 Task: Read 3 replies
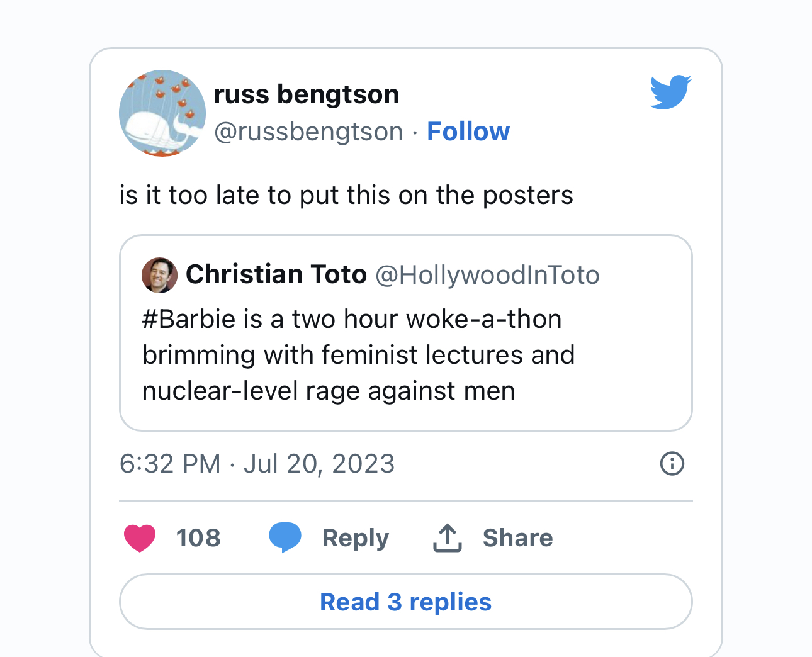coord(406,602)
